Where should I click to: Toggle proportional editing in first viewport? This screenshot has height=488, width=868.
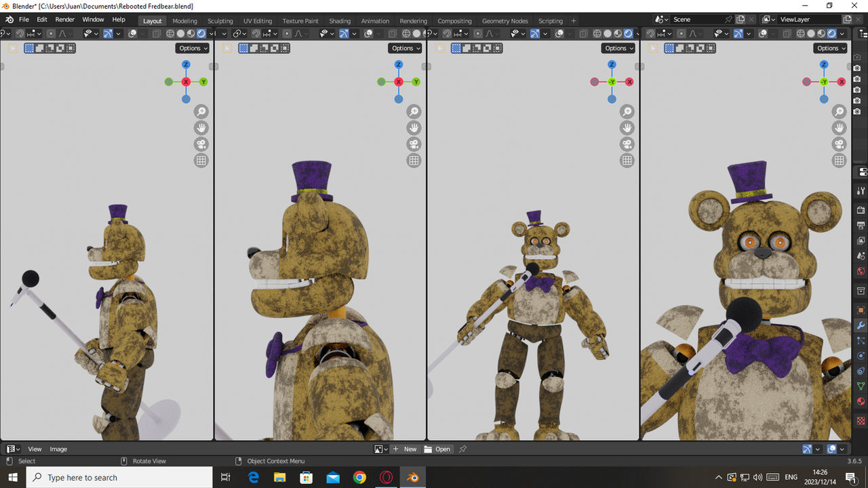coord(51,33)
